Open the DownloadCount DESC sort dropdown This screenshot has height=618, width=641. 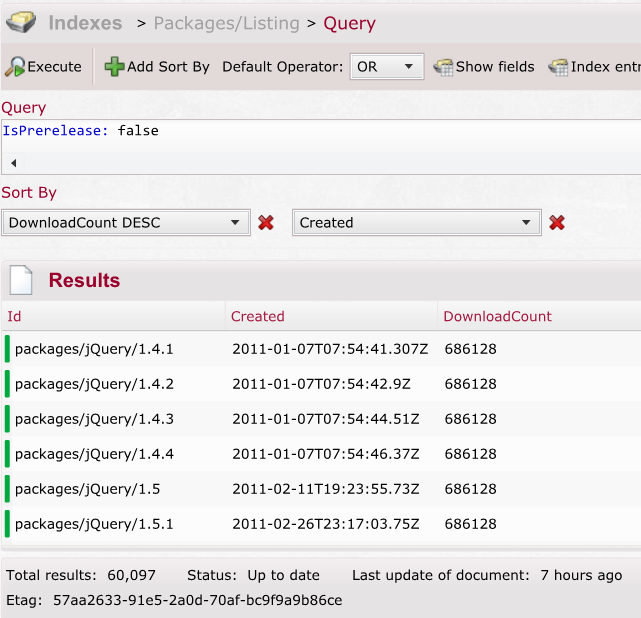[x=126, y=223]
